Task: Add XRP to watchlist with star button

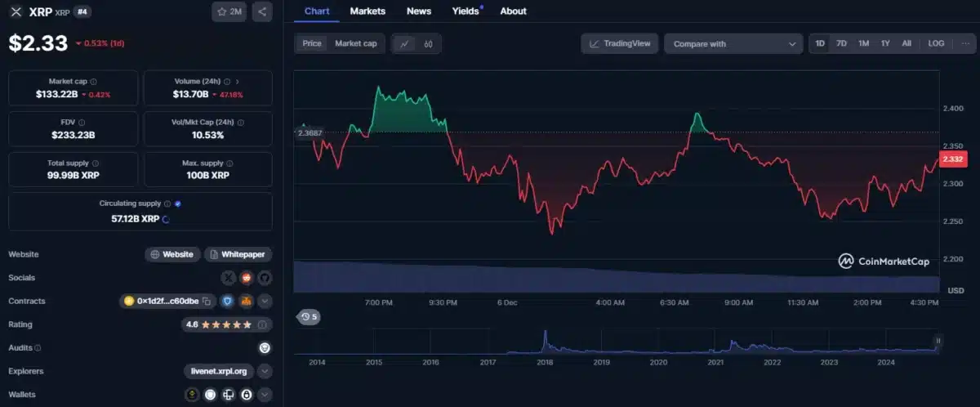Action: (229, 11)
